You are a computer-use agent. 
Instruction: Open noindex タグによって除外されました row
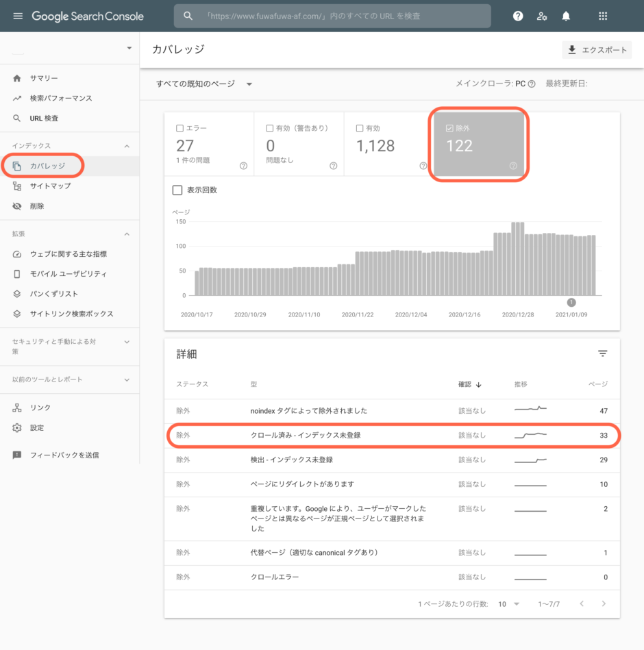[393, 411]
